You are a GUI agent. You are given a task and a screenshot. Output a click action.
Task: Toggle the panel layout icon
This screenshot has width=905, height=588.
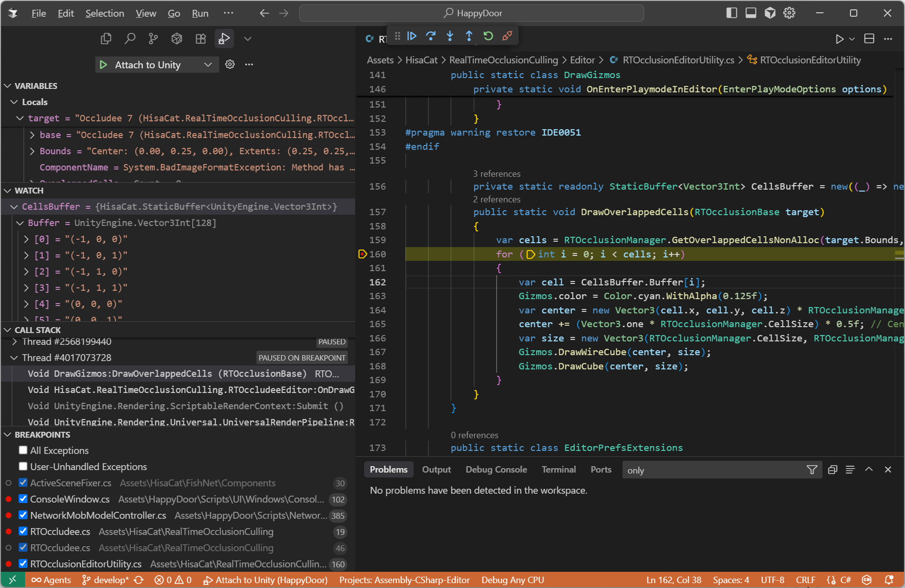(751, 13)
